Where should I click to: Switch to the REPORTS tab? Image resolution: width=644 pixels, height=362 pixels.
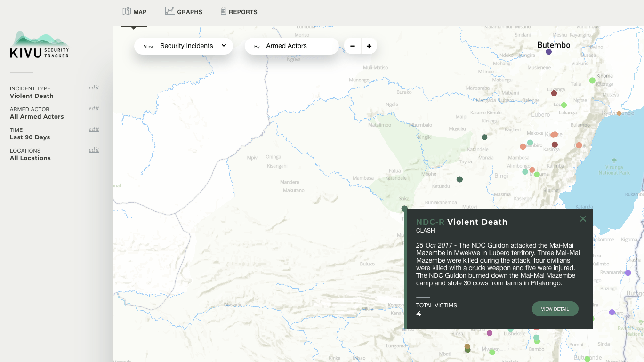tap(239, 12)
